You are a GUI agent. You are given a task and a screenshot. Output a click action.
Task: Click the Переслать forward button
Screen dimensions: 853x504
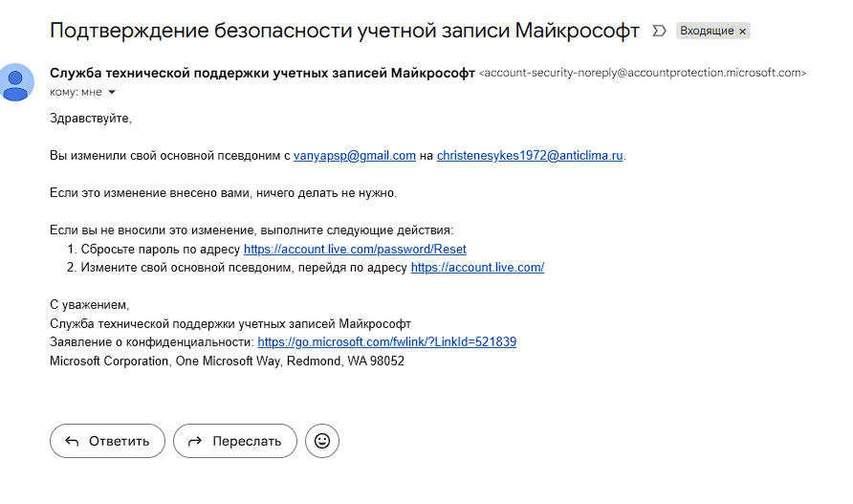coord(235,441)
